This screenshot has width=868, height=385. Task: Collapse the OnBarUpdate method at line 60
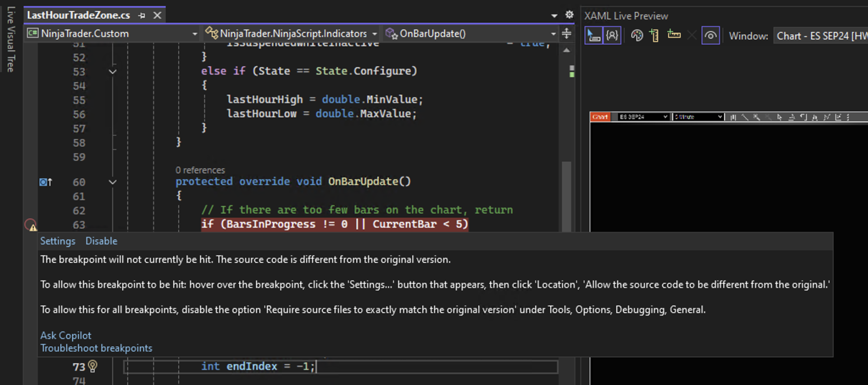point(113,182)
